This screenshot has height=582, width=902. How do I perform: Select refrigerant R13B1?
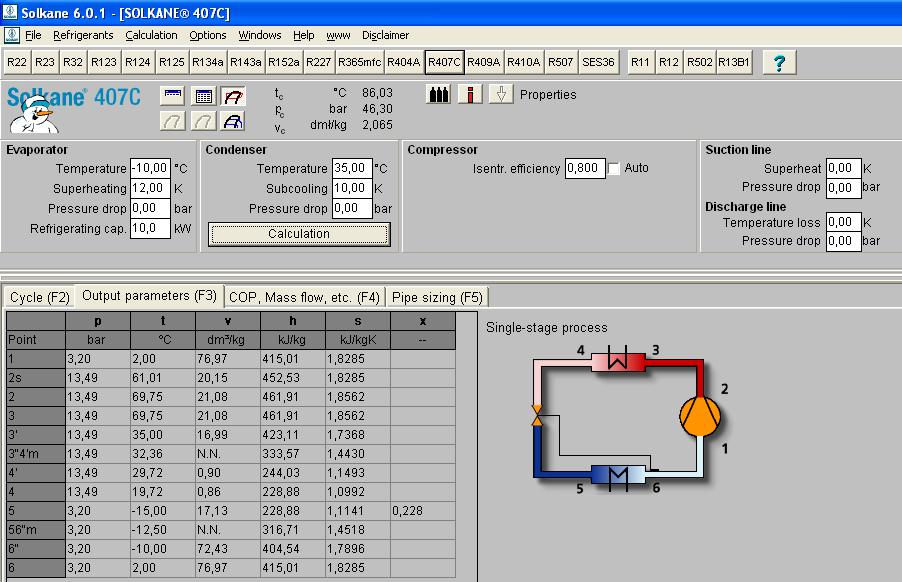pyautogui.click(x=734, y=62)
